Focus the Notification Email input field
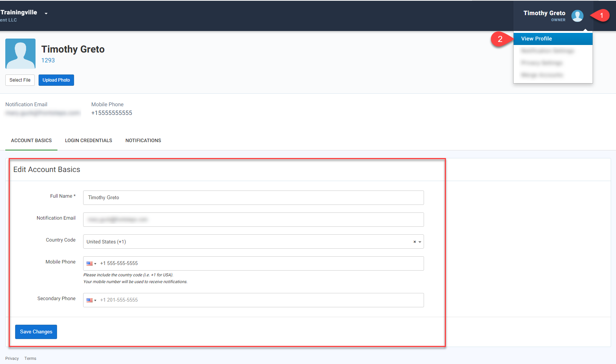This screenshot has width=616, height=364. click(253, 220)
